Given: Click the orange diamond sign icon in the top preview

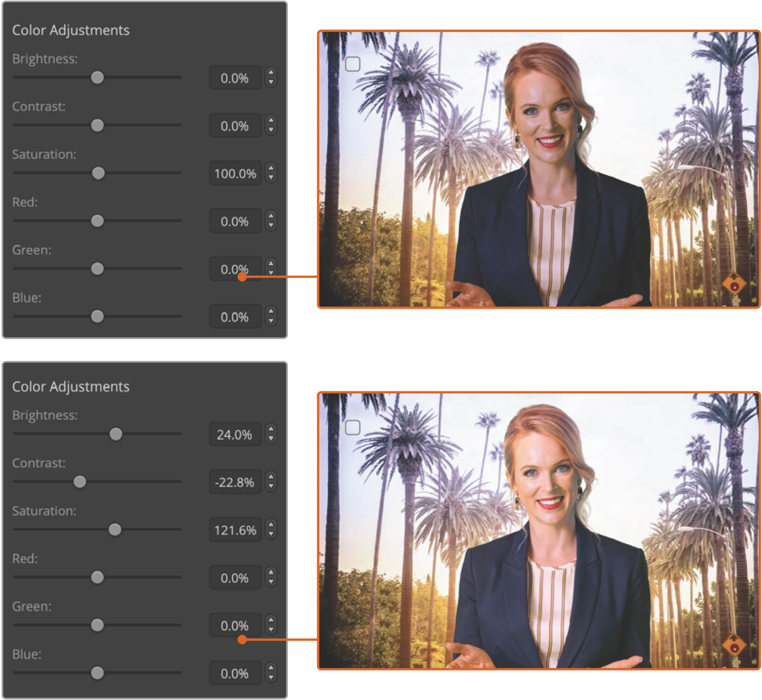Looking at the screenshot, I should coord(734,284).
